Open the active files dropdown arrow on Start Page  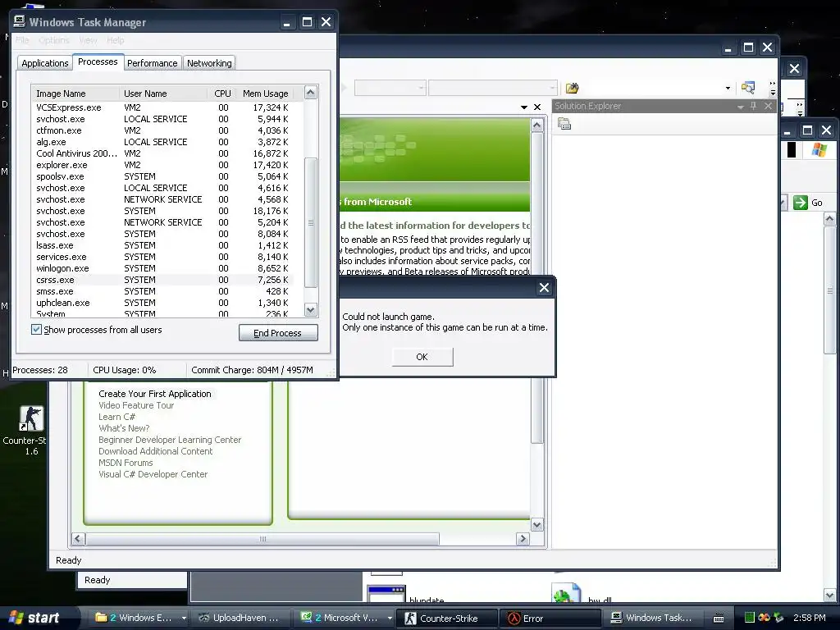(x=524, y=107)
